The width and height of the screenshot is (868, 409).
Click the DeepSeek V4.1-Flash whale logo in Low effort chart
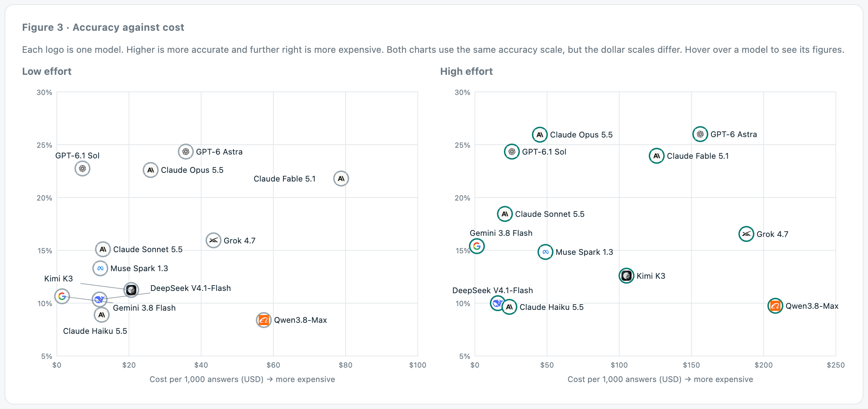[x=99, y=300]
